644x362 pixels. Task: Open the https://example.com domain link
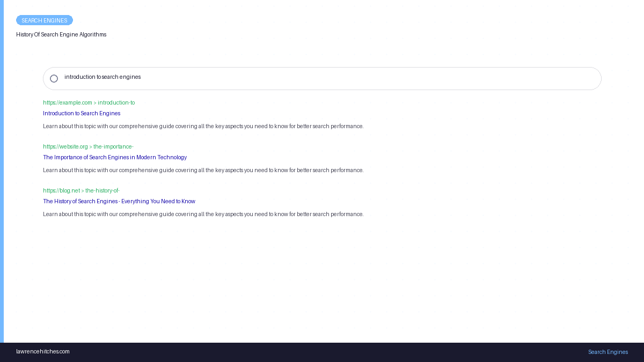tap(68, 103)
